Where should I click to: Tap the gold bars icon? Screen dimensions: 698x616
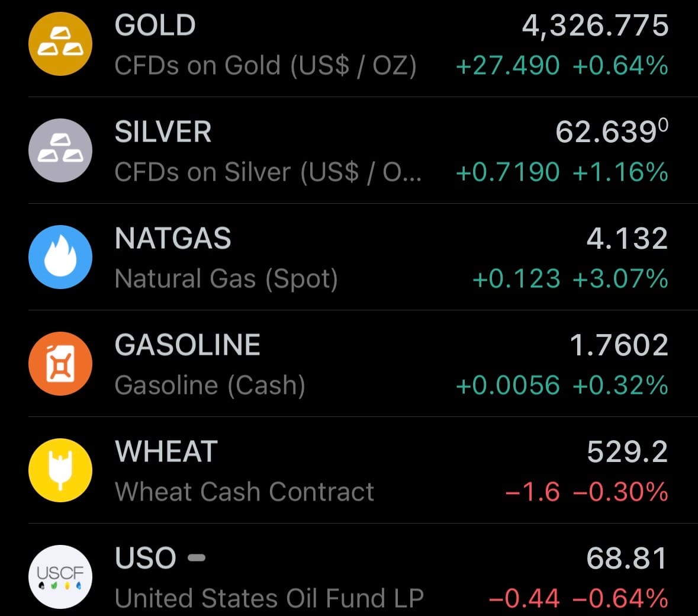(x=60, y=44)
